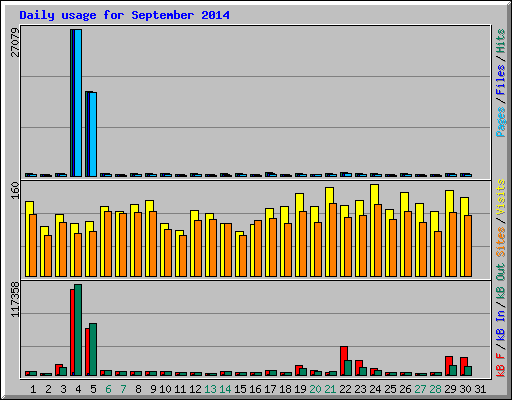The height and width of the screenshot is (400, 512).
Task: Click day label "10" on the x-axis
Action: pos(165,389)
